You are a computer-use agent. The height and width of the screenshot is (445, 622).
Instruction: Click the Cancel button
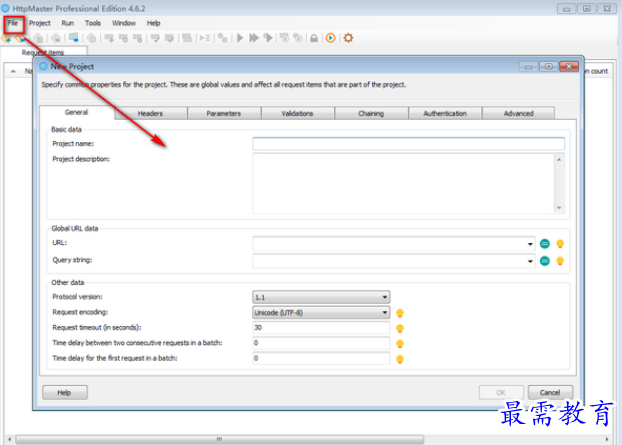[550, 392]
